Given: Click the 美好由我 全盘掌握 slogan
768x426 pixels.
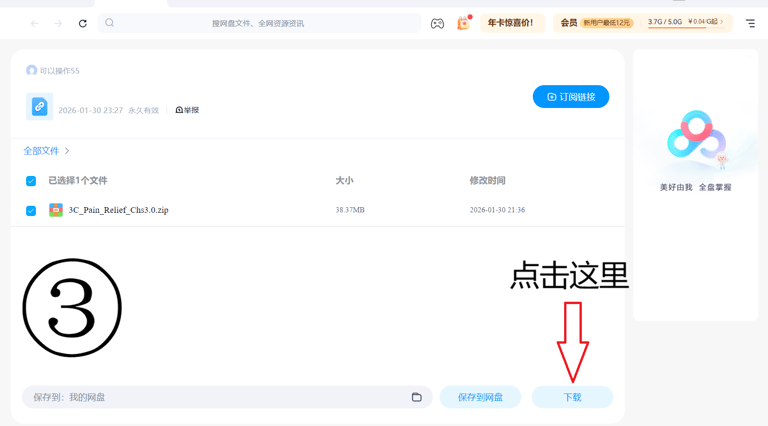Looking at the screenshot, I should tap(696, 188).
